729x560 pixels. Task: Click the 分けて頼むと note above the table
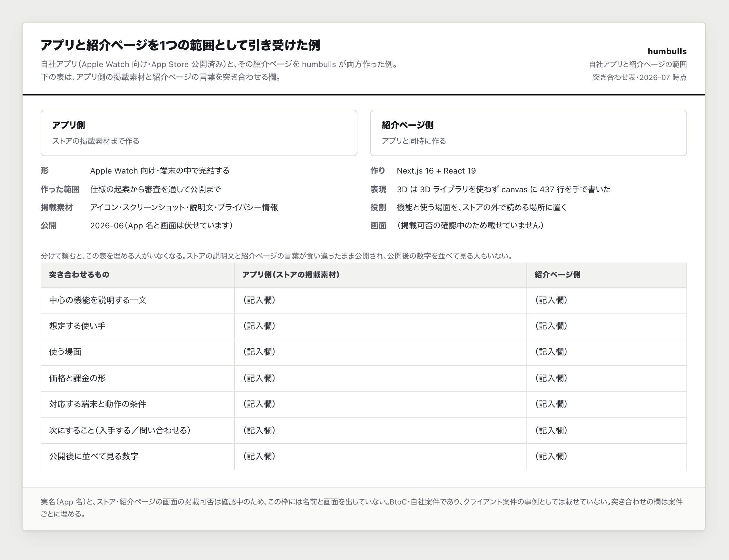click(x=277, y=256)
